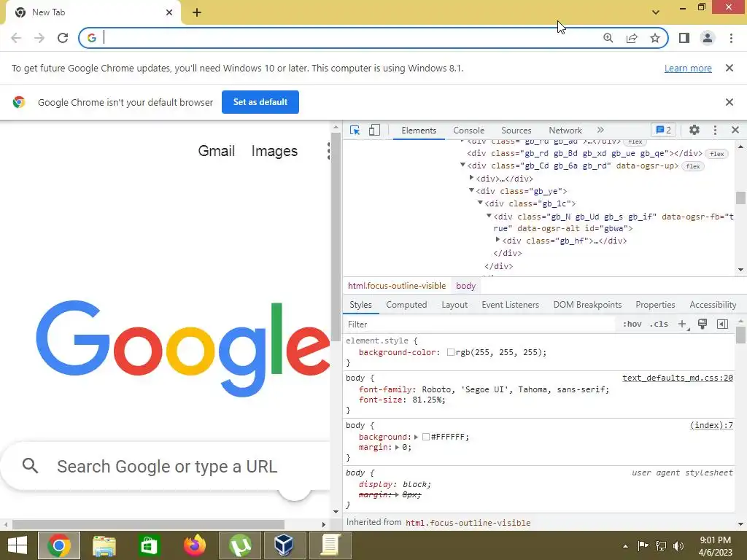Show more DevTools tabs chevron
The image size is (747, 560).
[600, 130]
